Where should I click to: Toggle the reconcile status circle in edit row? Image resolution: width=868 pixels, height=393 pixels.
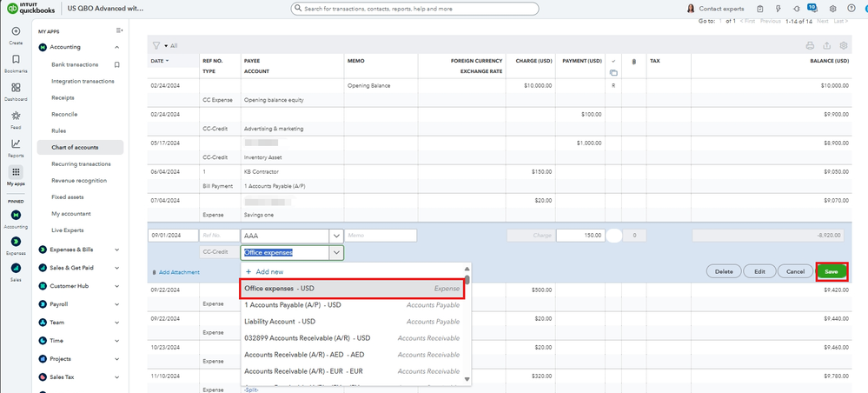(614, 236)
